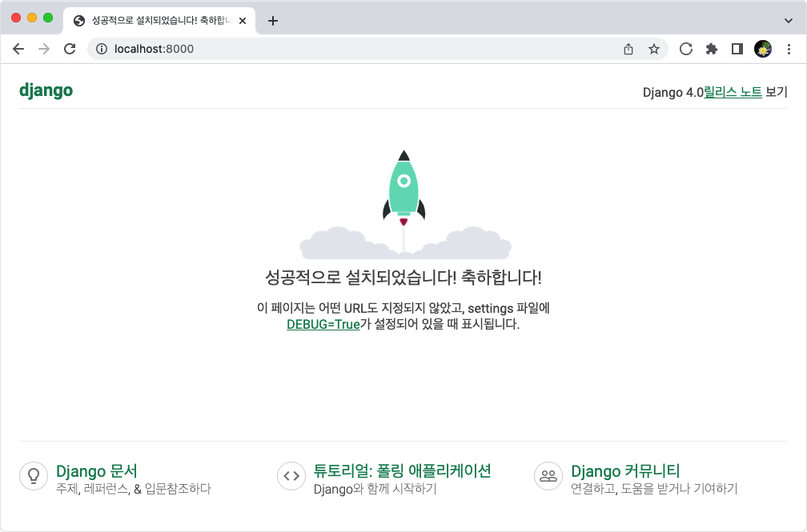This screenshot has width=807, height=532.
Task: Click the django logo text
Action: 46,90
